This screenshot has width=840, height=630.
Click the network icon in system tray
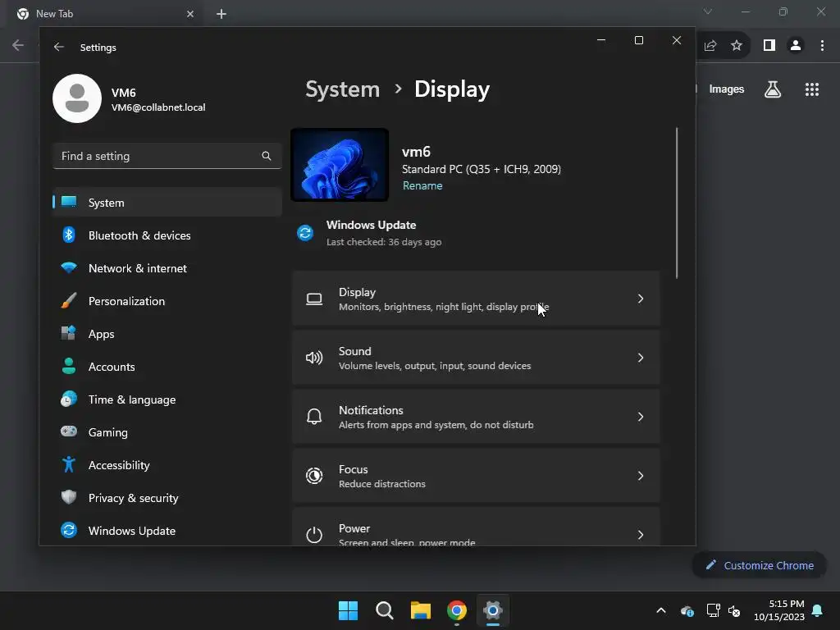pyautogui.click(x=713, y=610)
